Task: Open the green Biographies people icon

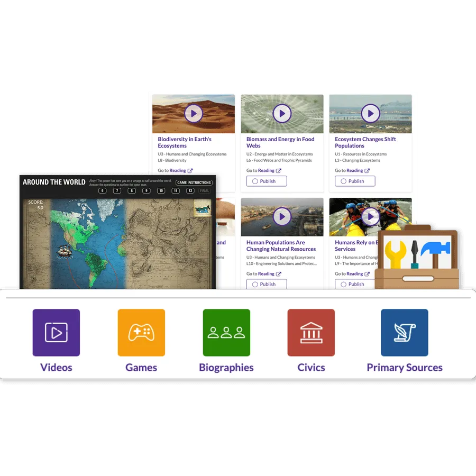Action: point(226,333)
